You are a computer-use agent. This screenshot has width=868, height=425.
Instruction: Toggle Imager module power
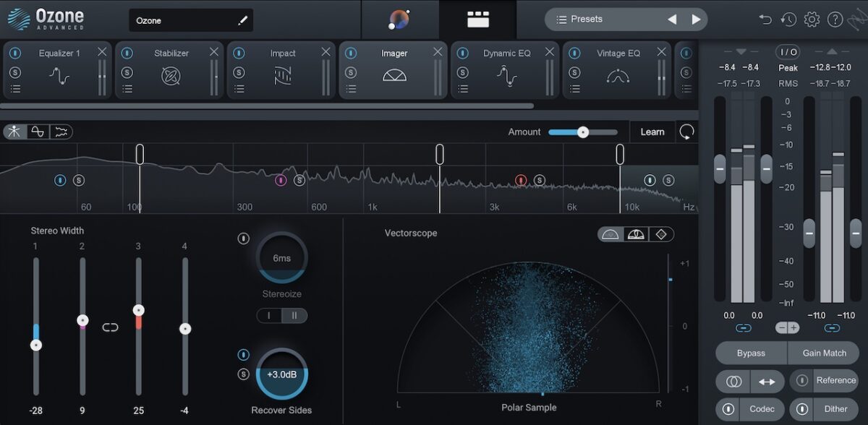tap(351, 53)
